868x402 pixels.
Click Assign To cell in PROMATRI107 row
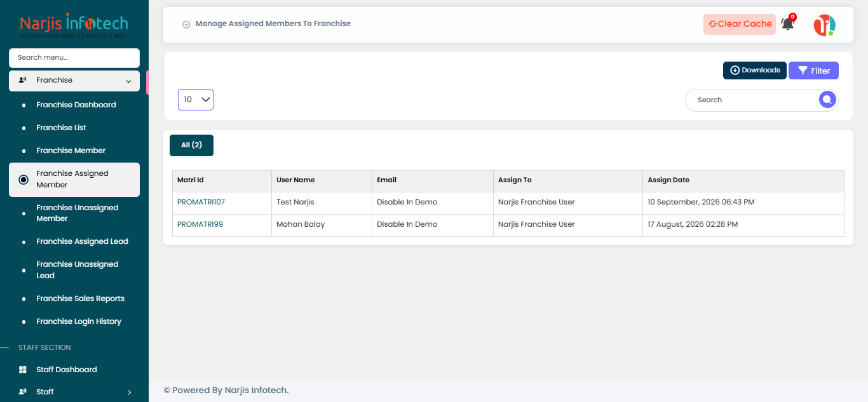(x=568, y=203)
